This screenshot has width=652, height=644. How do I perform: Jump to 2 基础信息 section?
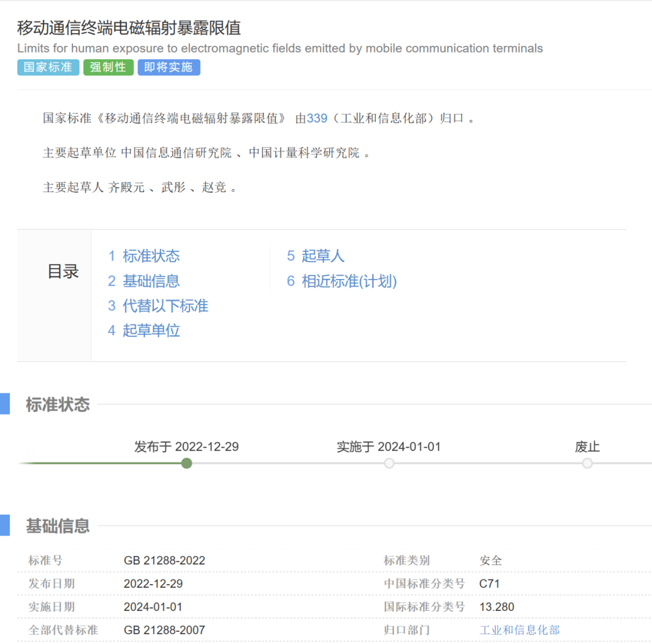pos(144,281)
